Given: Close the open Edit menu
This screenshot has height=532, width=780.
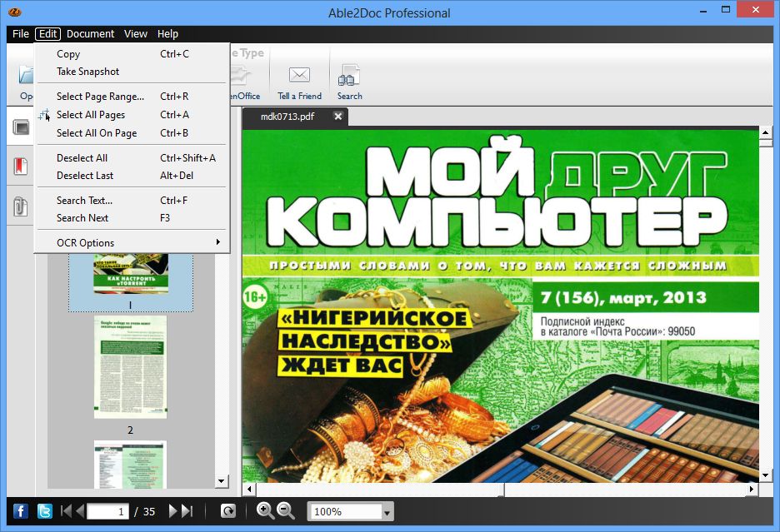Looking at the screenshot, I should (47, 34).
